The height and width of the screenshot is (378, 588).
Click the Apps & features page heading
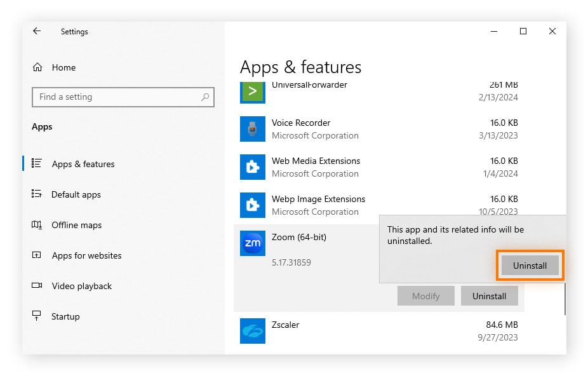[x=300, y=67]
